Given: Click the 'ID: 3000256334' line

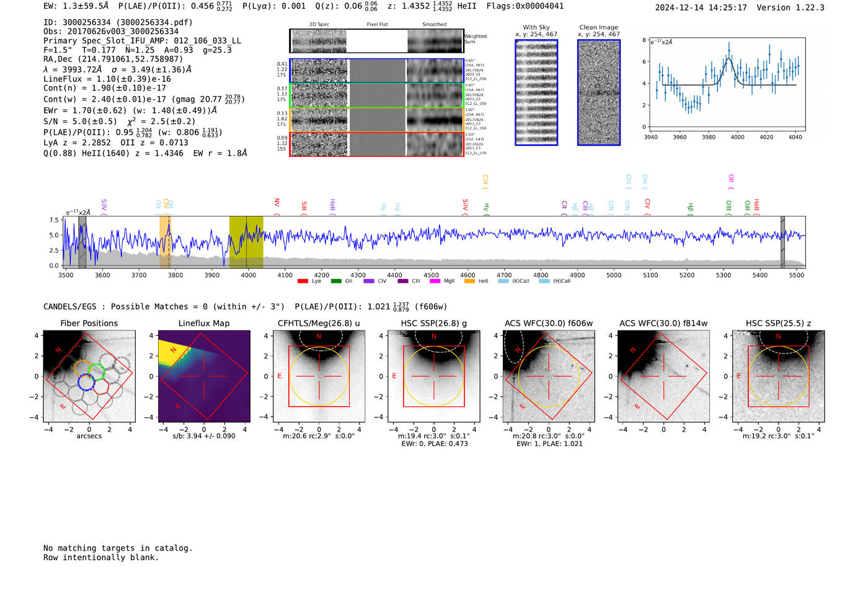Looking at the screenshot, I should tap(118, 22).
